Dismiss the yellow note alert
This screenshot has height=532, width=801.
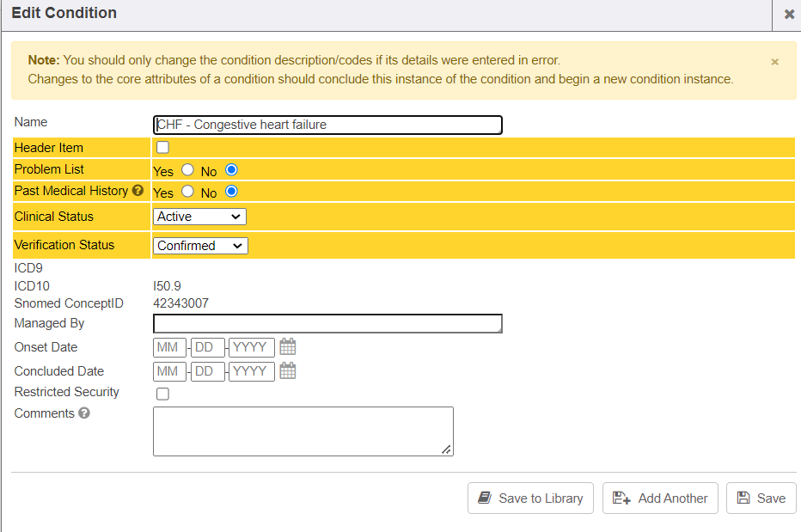coord(774,62)
